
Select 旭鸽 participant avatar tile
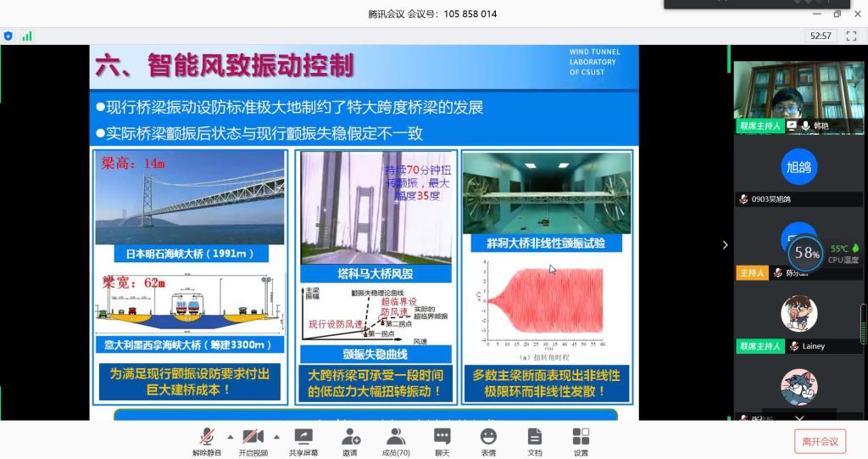point(798,167)
